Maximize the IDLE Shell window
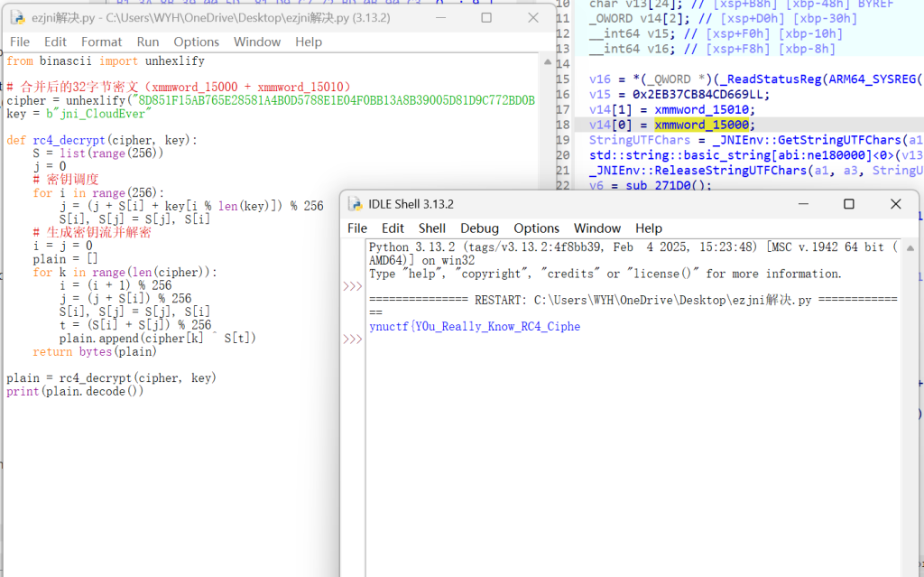 [x=849, y=204]
